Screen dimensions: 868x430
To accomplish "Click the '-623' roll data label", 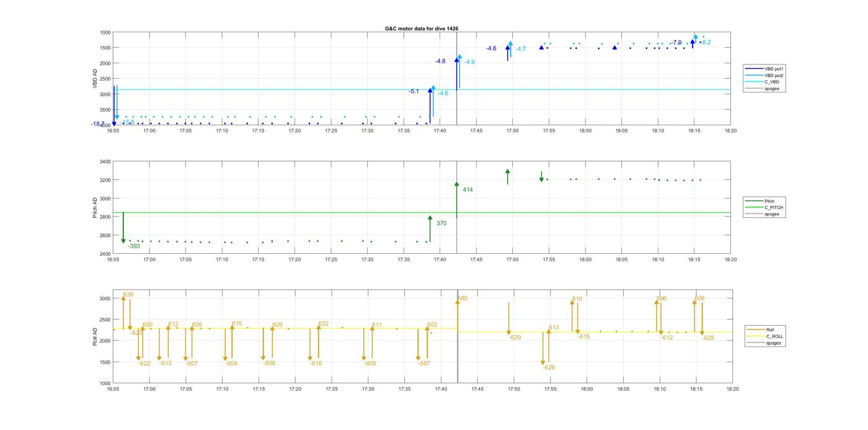I will (136, 333).
